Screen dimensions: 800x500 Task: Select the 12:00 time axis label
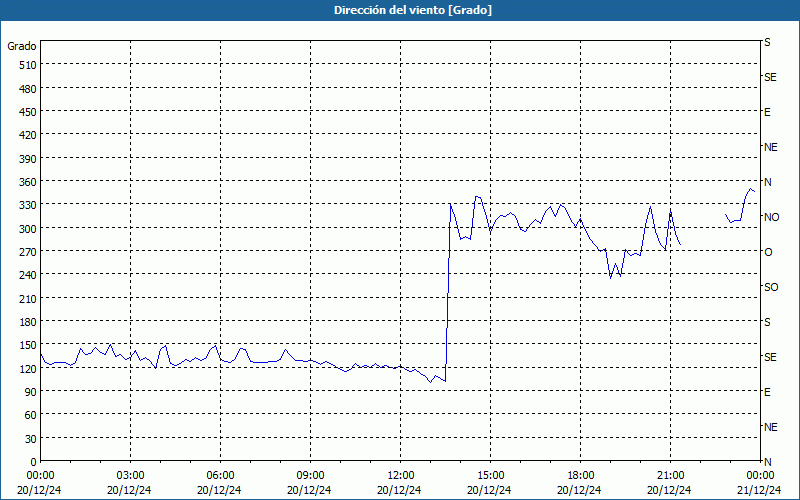[x=401, y=476]
